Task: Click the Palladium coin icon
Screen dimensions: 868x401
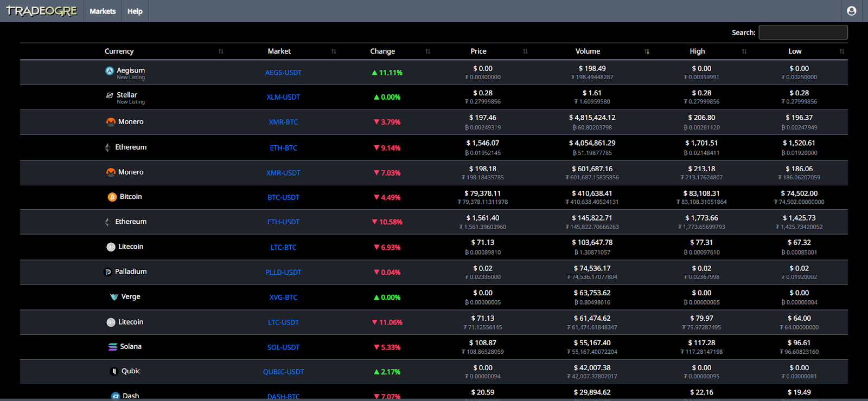Action: pos(107,272)
